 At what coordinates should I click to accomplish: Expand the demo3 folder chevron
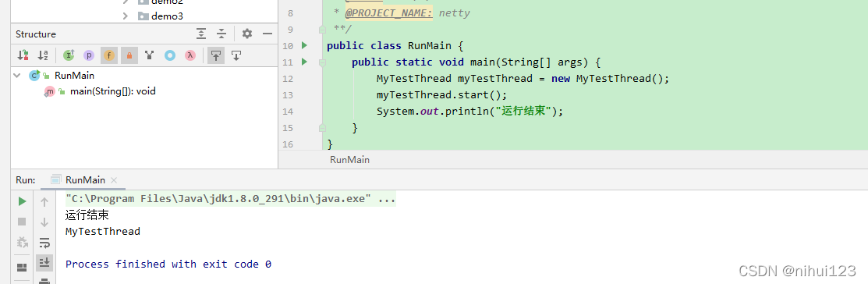point(126,16)
